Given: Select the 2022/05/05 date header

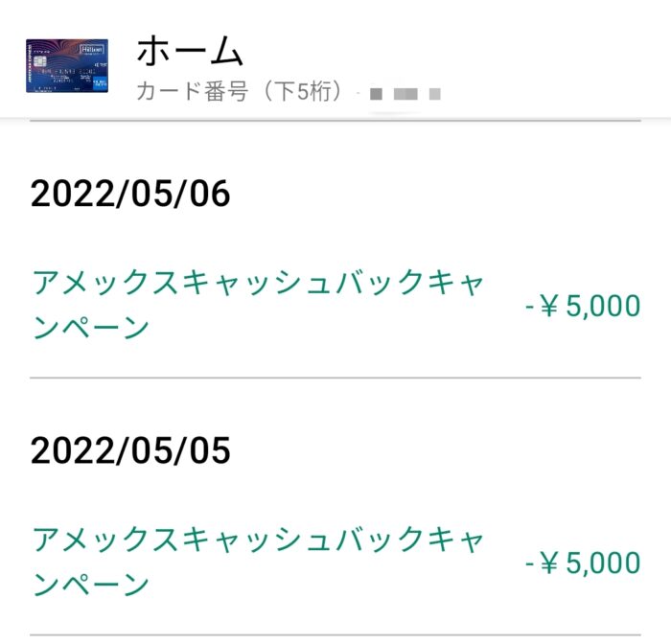Looking at the screenshot, I should [130, 450].
